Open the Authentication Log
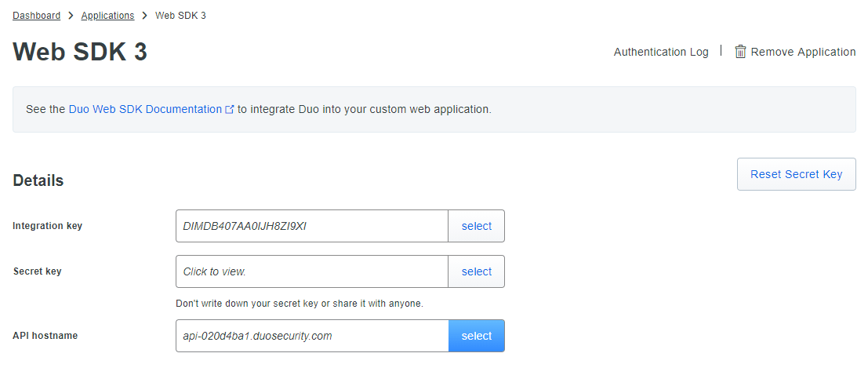 [661, 52]
